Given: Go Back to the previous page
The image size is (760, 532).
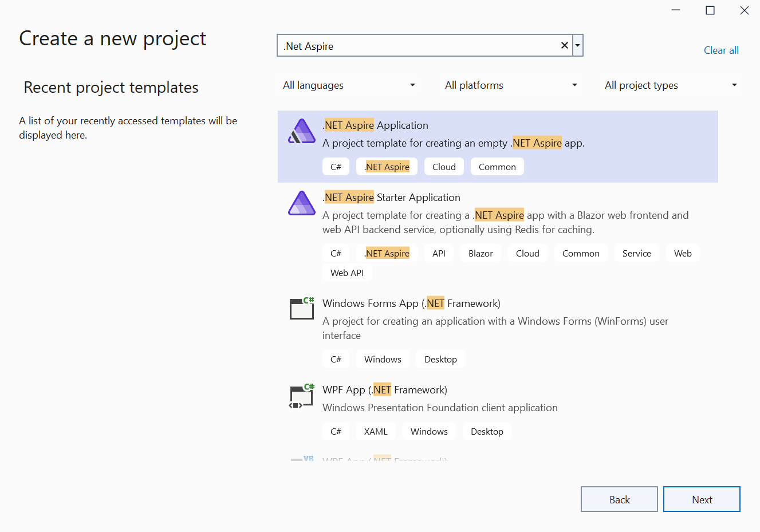Looking at the screenshot, I should click(x=619, y=499).
